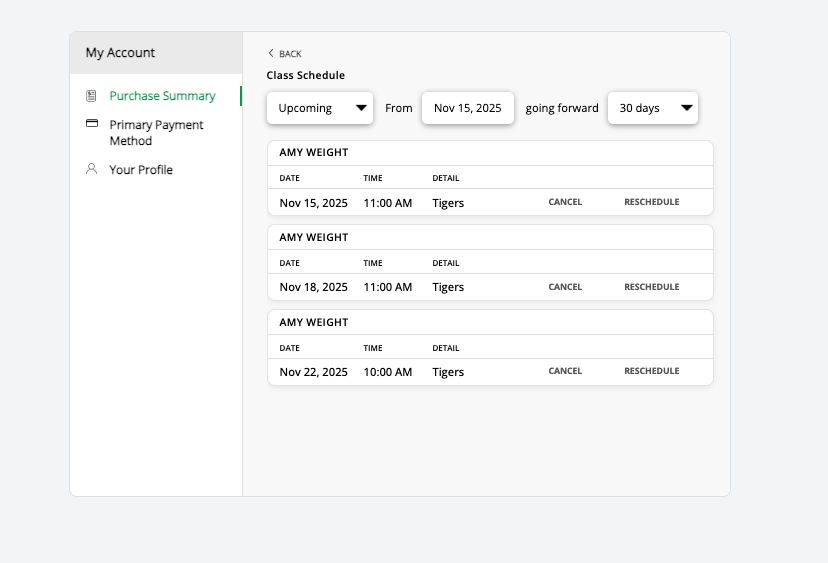Reschedule the Nov 15, 2025 Tigers class
The width and height of the screenshot is (828, 563).
(x=652, y=202)
